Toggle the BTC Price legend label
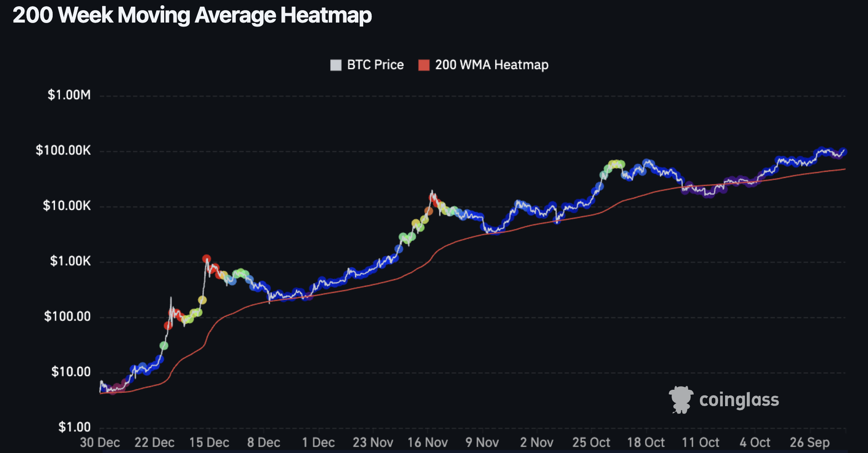 [375, 65]
